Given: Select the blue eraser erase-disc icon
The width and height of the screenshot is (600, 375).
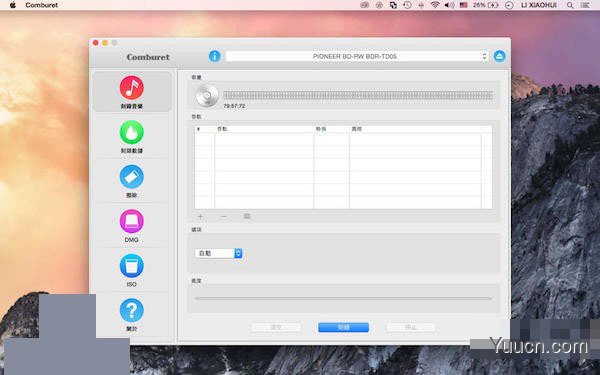Looking at the screenshot, I should [132, 176].
